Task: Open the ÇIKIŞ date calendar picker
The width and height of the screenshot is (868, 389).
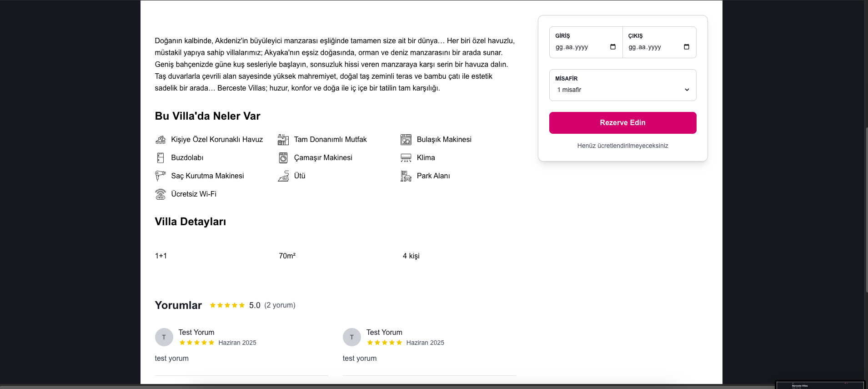Action: coord(687,47)
